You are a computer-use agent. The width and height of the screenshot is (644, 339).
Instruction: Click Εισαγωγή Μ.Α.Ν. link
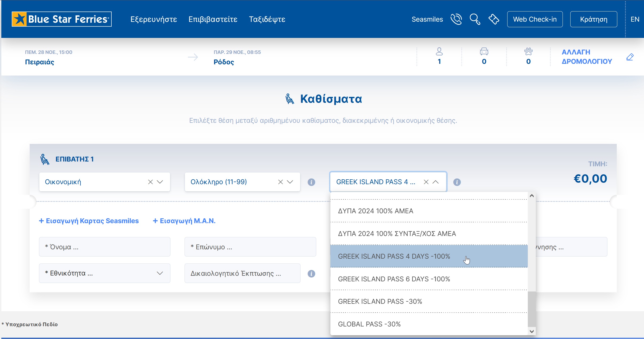(184, 221)
